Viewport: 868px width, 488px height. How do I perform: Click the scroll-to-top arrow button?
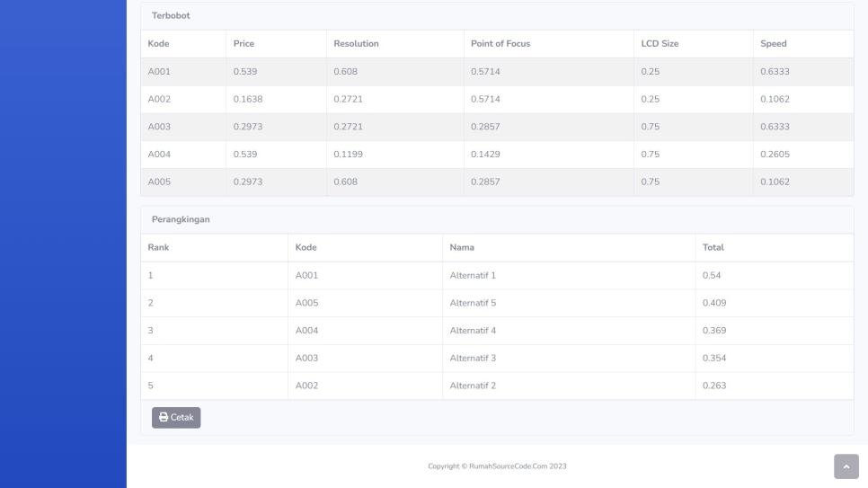pos(846,466)
